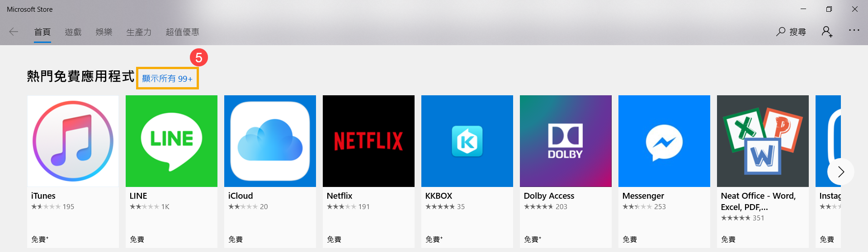This screenshot has height=252, width=868.
Task: Open the 生產力 tab
Action: point(139,32)
